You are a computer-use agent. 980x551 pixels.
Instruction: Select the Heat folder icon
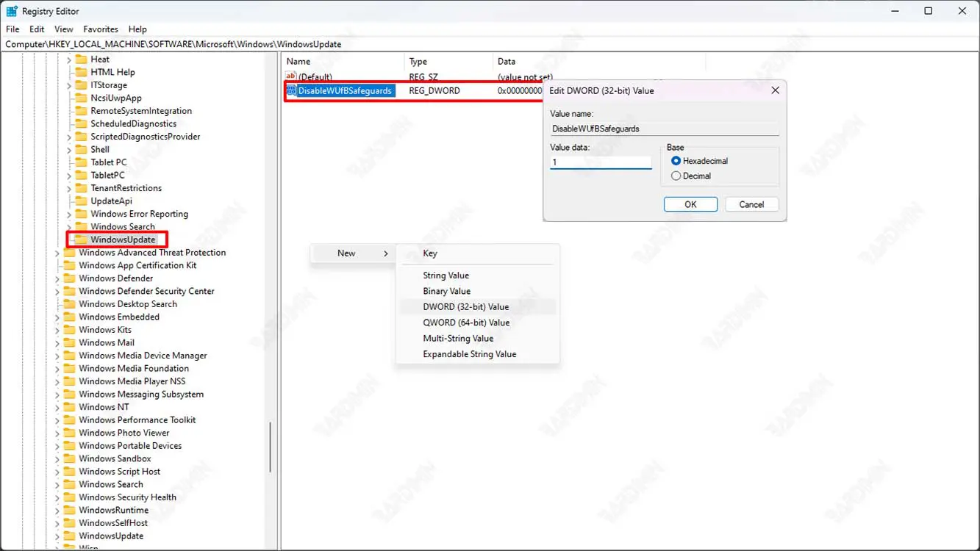[81, 60]
